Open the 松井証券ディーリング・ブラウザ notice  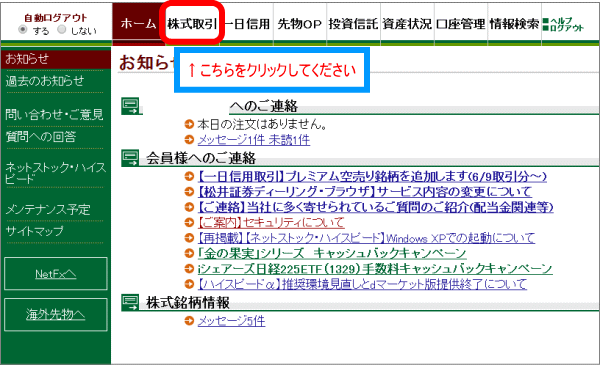[x=365, y=192]
